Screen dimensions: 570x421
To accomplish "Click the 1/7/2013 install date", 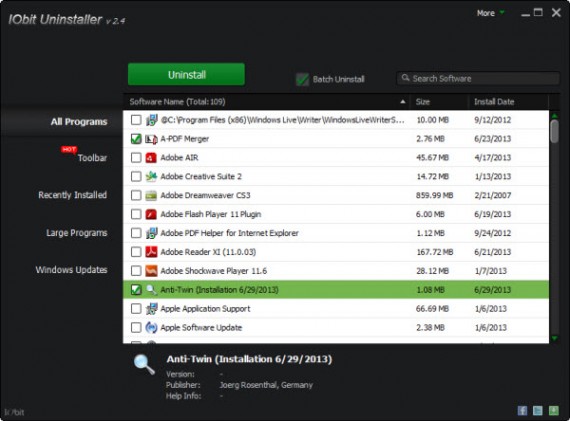I will coord(490,271).
